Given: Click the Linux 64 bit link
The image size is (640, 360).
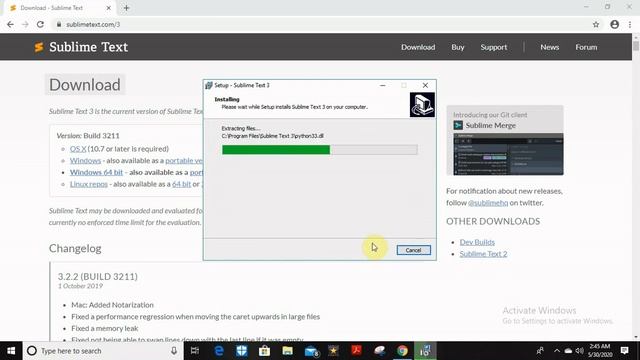Looking at the screenshot, I should pyautogui.click(x=181, y=184).
